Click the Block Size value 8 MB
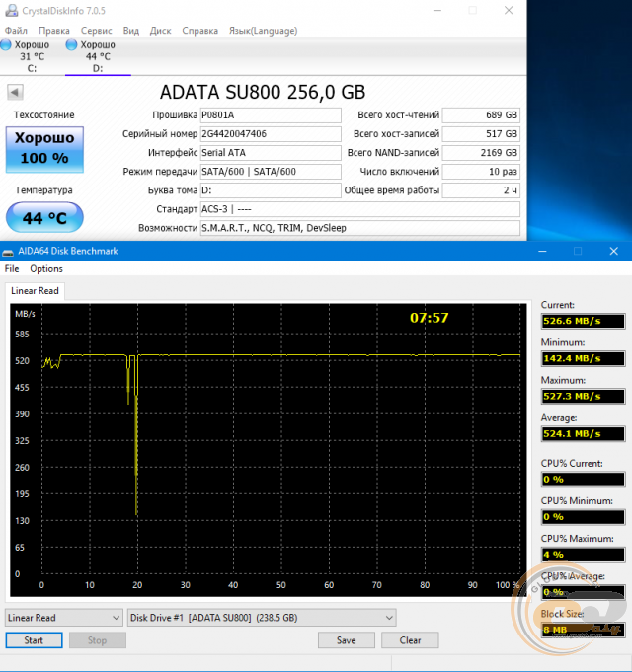This screenshot has height=672, width=632. click(584, 630)
